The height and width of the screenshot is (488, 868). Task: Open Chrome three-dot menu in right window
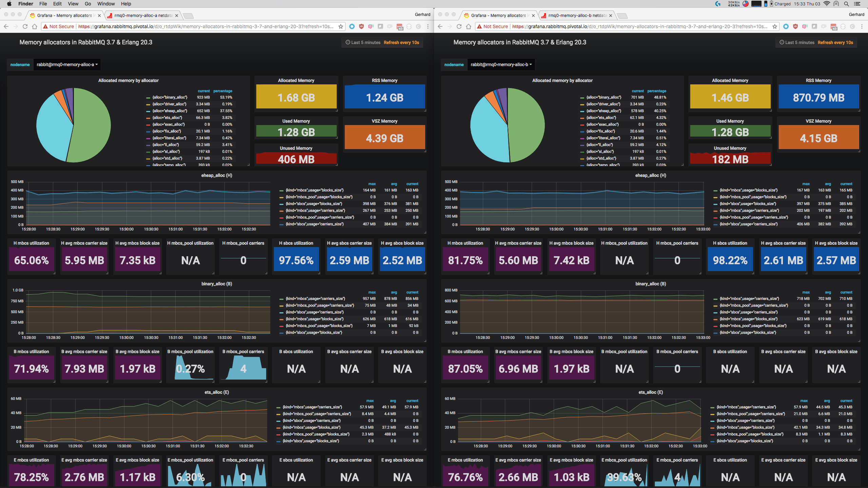point(862,26)
